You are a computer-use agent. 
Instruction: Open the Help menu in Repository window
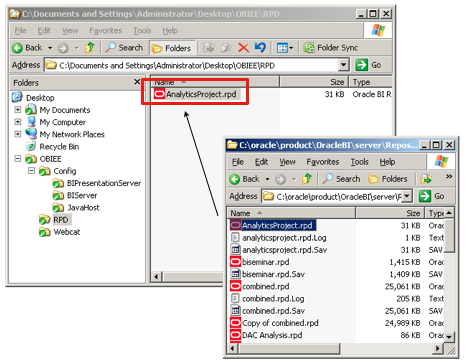pyautogui.click(x=387, y=162)
